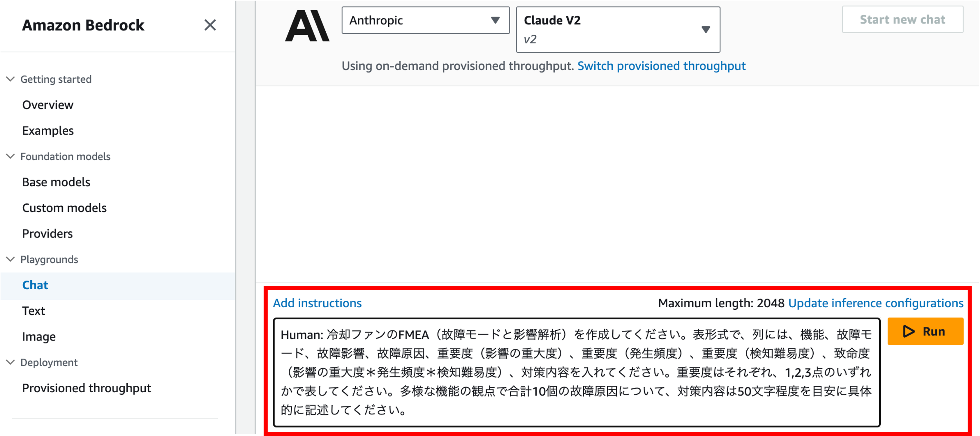The width and height of the screenshot is (980, 436).
Task: Navigate to Base models
Action: click(x=56, y=182)
